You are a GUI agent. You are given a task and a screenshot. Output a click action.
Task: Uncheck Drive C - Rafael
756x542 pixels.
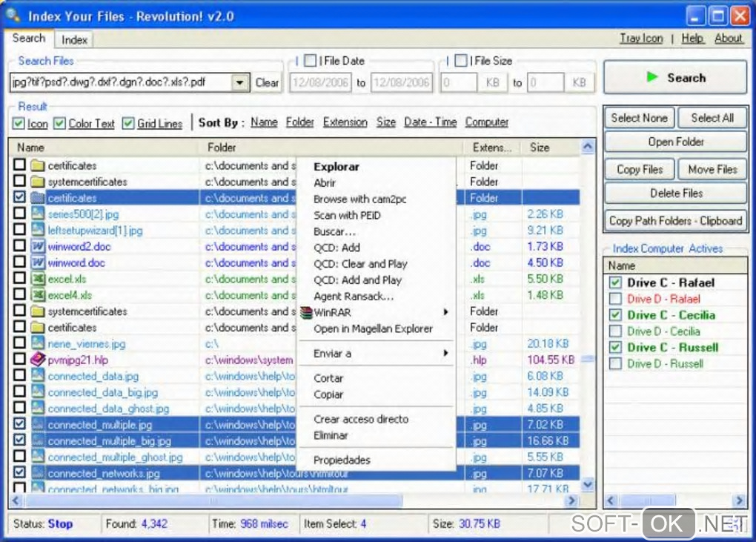[615, 282]
